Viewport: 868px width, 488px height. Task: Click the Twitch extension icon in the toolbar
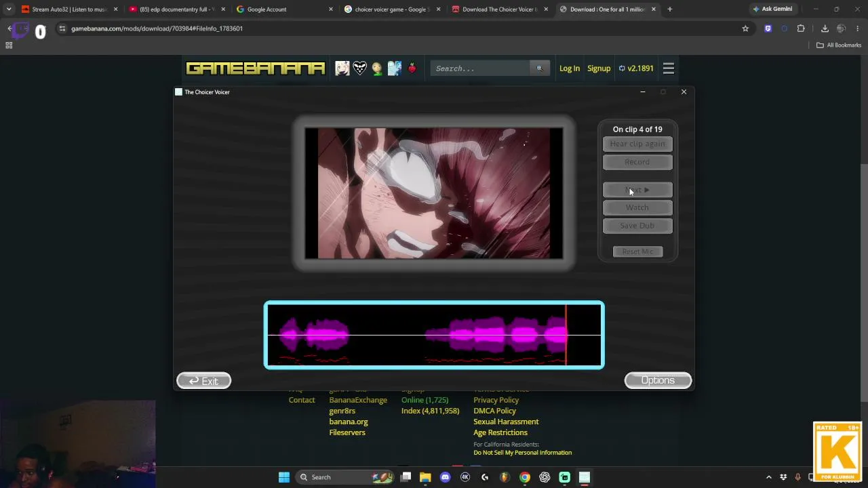(768, 28)
